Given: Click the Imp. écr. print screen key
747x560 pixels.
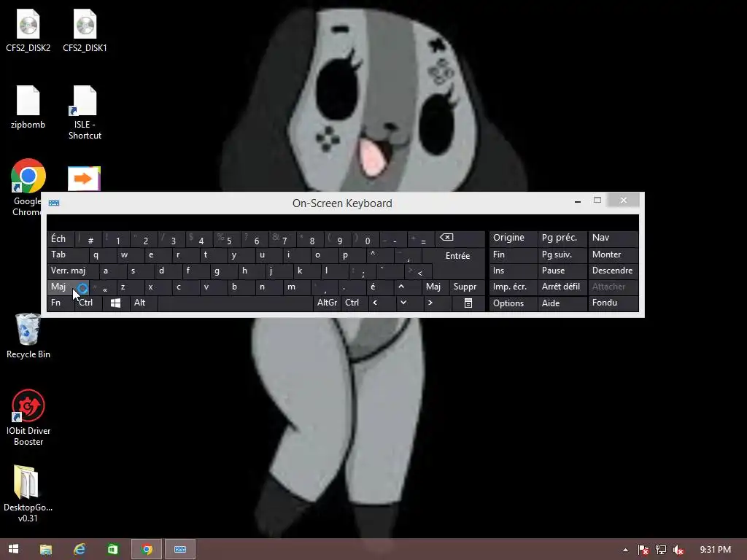Looking at the screenshot, I should click(513, 287).
